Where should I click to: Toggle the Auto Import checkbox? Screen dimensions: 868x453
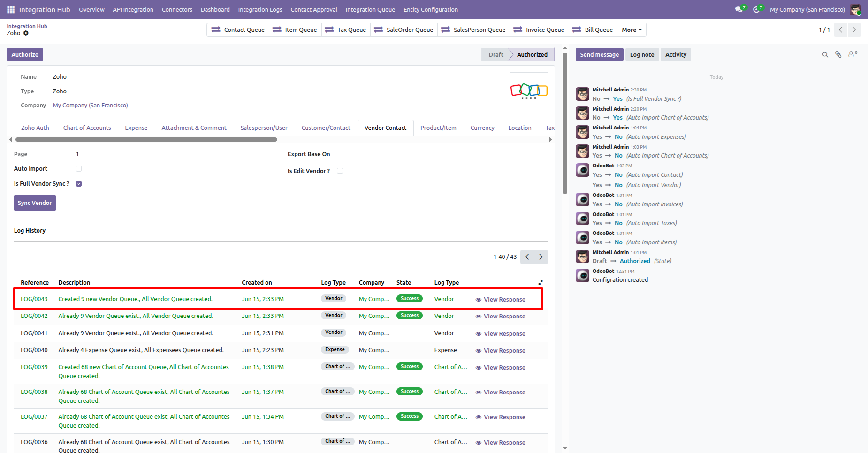click(x=79, y=169)
